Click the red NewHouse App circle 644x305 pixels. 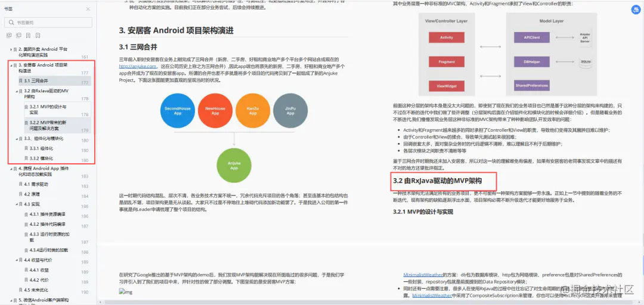[x=215, y=111]
